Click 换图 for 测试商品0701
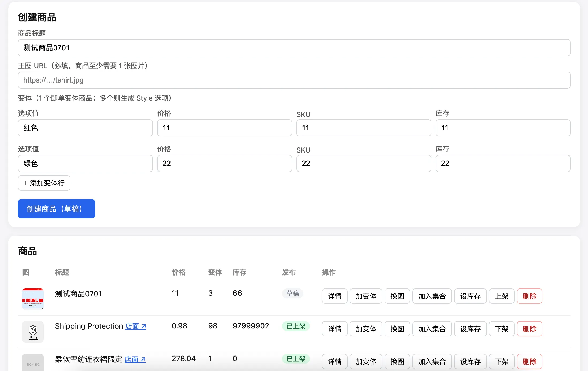 397,296
